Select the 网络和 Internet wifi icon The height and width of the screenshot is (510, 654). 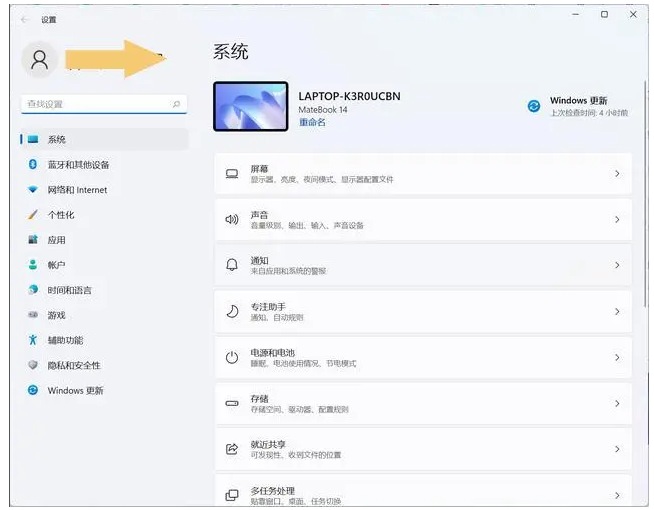[x=33, y=190]
